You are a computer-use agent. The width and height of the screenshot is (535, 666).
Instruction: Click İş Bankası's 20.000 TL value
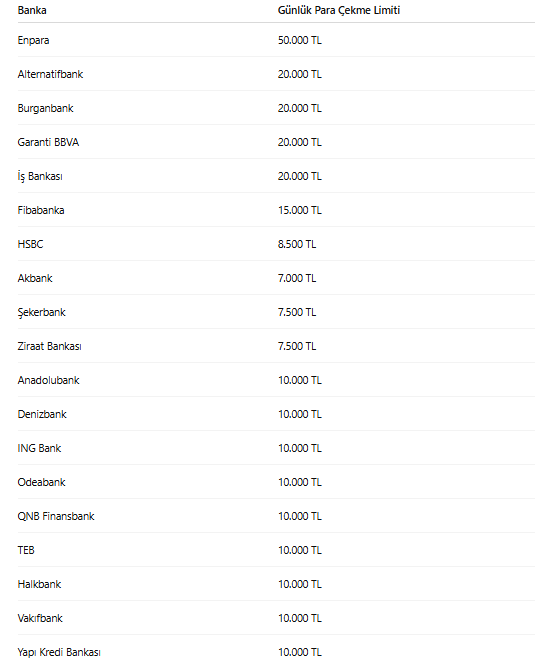(300, 176)
